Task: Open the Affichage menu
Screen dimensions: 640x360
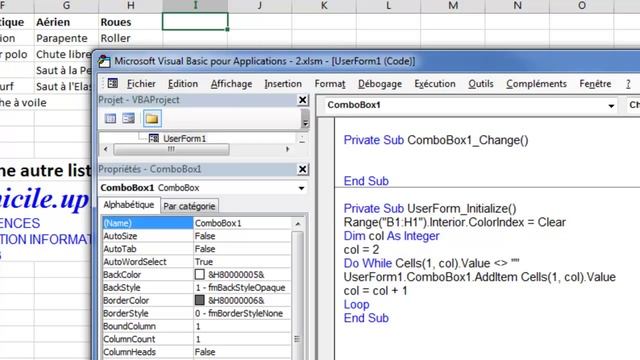Action: (231, 84)
